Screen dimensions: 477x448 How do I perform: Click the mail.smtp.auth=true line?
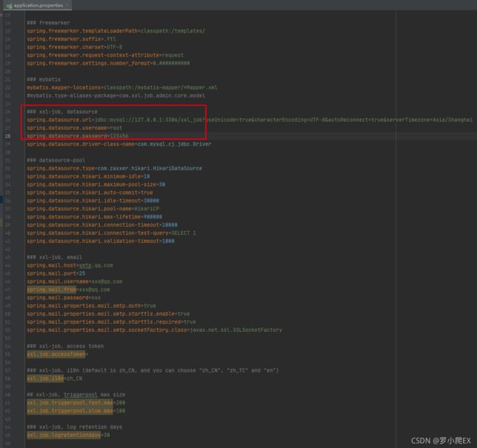pos(91,306)
